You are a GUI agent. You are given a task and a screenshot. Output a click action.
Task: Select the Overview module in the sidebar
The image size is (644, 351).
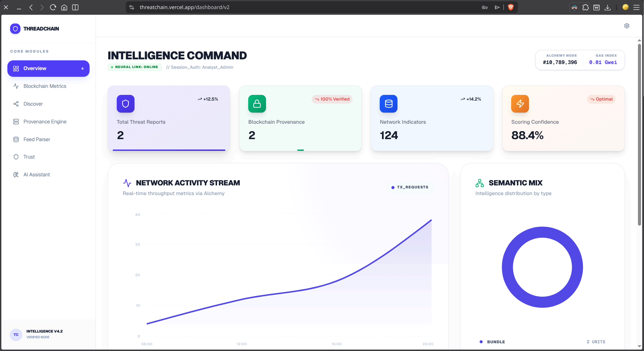click(x=48, y=68)
